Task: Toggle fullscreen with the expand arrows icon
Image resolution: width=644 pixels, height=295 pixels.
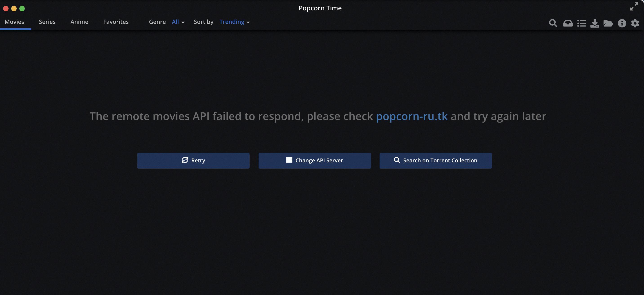Action: 634,7
